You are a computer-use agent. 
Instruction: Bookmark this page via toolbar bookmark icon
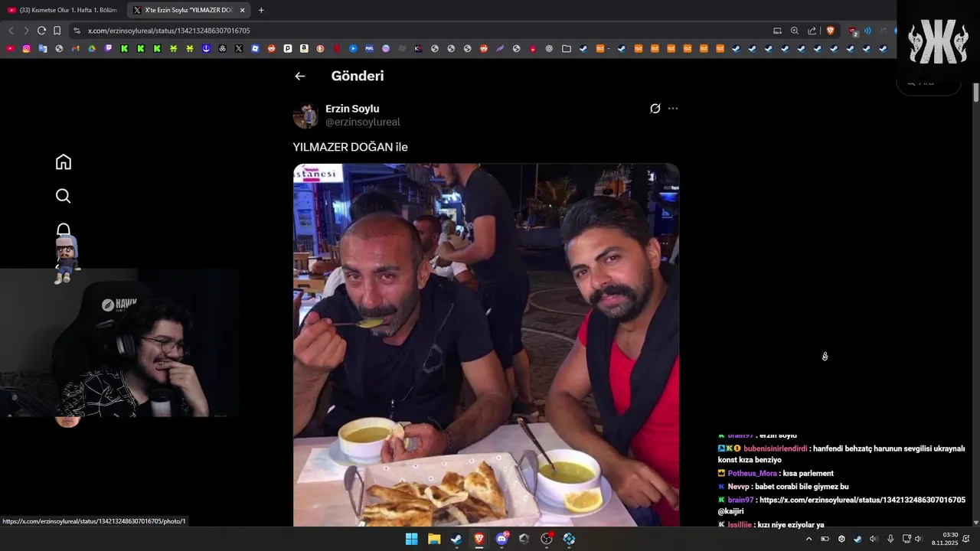[57, 31]
